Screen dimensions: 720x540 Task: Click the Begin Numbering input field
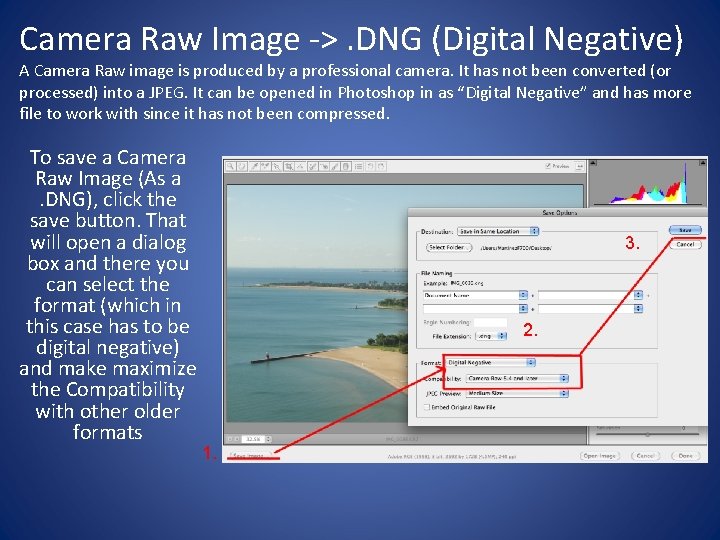coord(490,322)
